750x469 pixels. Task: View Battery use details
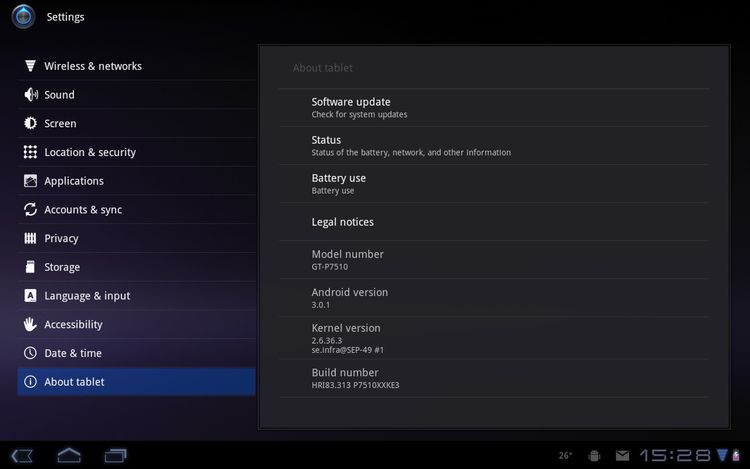[338, 183]
